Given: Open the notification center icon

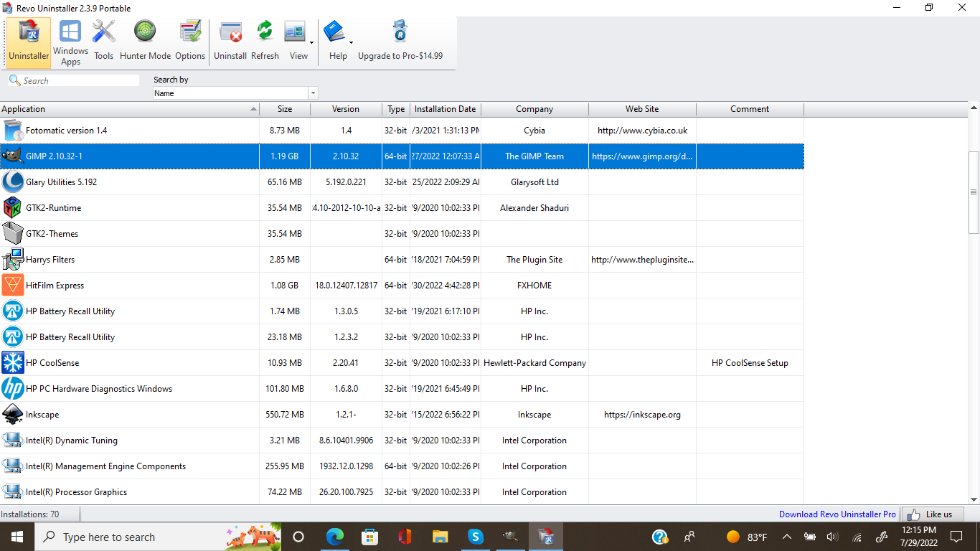Looking at the screenshot, I should coord(956,537).
